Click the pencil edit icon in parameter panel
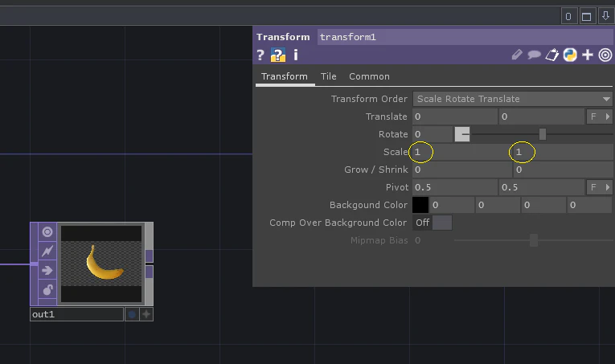Screen dimensions: 615x364 (517, 55)
